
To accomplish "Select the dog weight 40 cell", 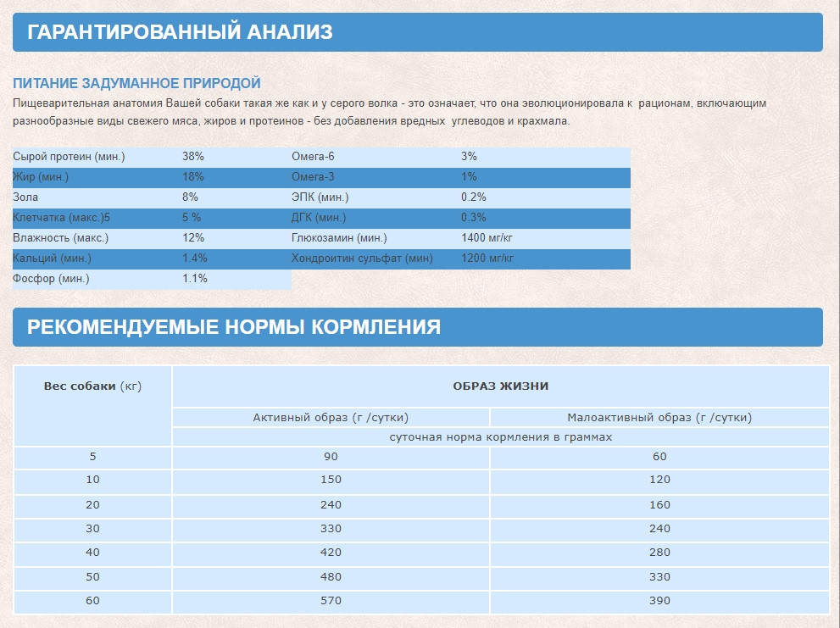I will [x=92, y=553].
